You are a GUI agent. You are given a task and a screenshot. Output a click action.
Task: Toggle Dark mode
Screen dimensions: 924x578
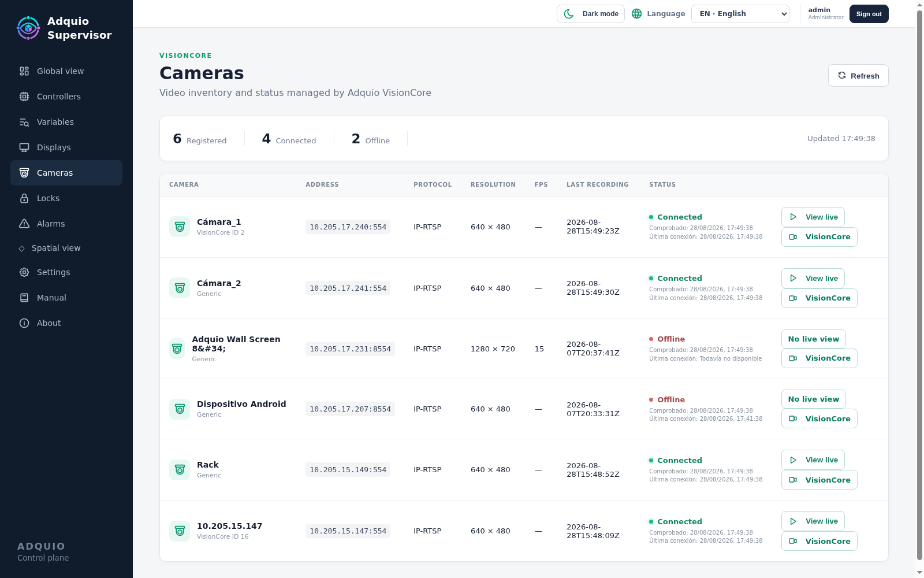(591, 14)
